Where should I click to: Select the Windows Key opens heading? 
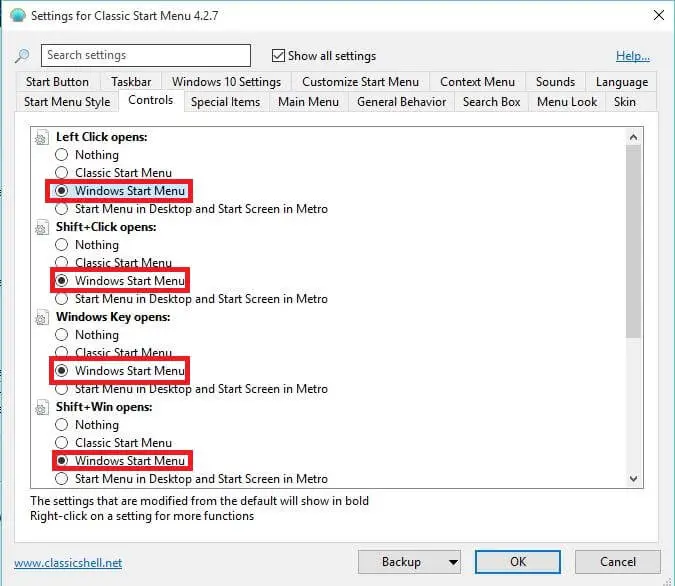tap(113, 317)
